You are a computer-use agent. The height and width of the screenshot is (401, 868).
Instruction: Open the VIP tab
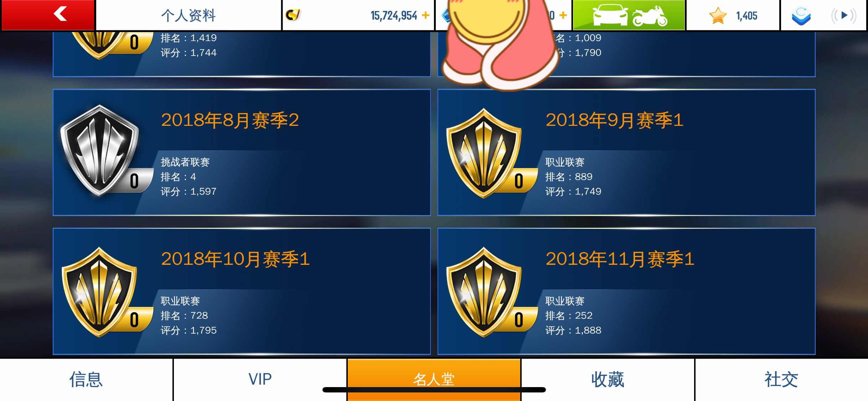tap(260, 380)
